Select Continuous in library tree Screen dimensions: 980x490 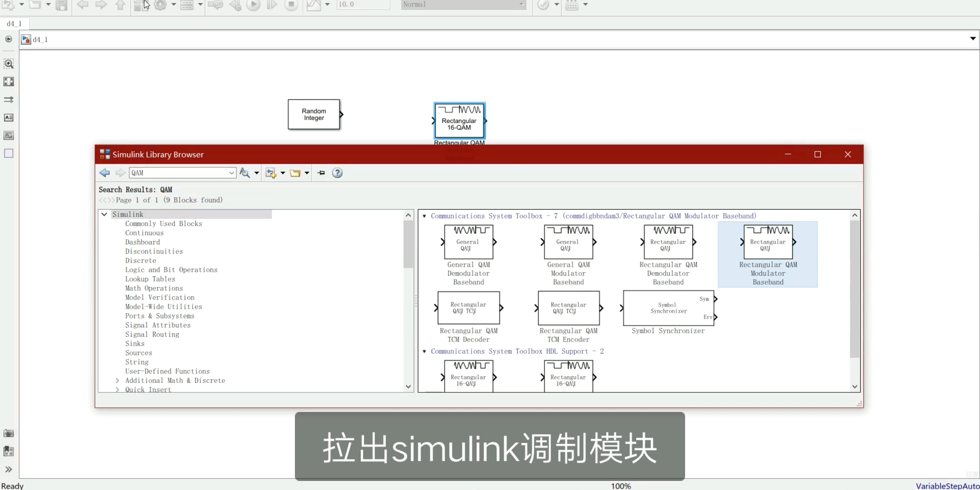pos(144,233)
